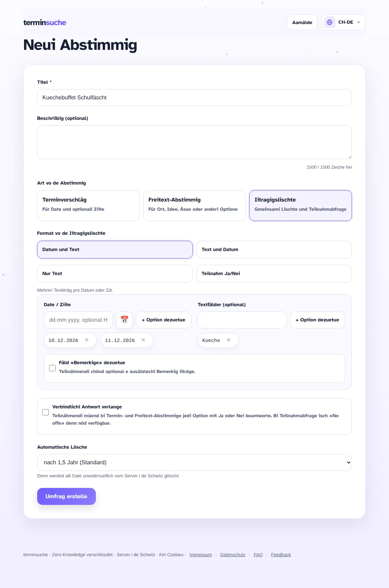Select the Datum und Text format
Viewport: 389px width, 588px height.
point(115,250)
